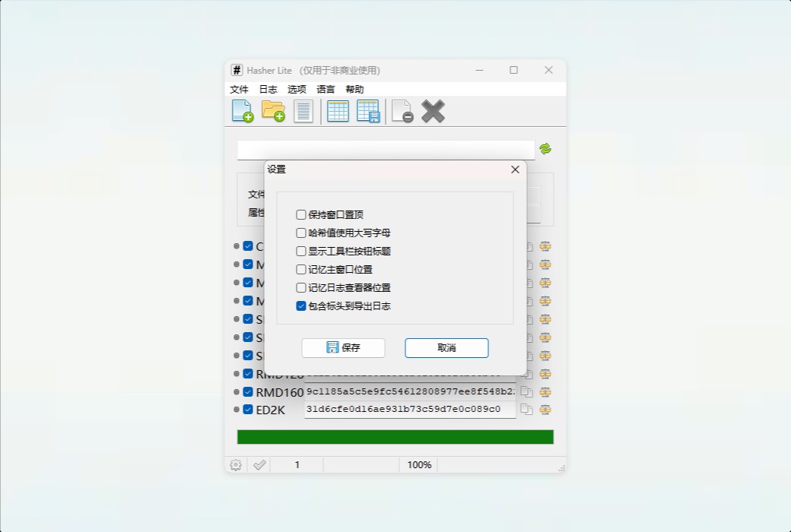Uncheck 包含标头到导出日志
Viewport: 791px width, 532px height.
tap(301, 306)
